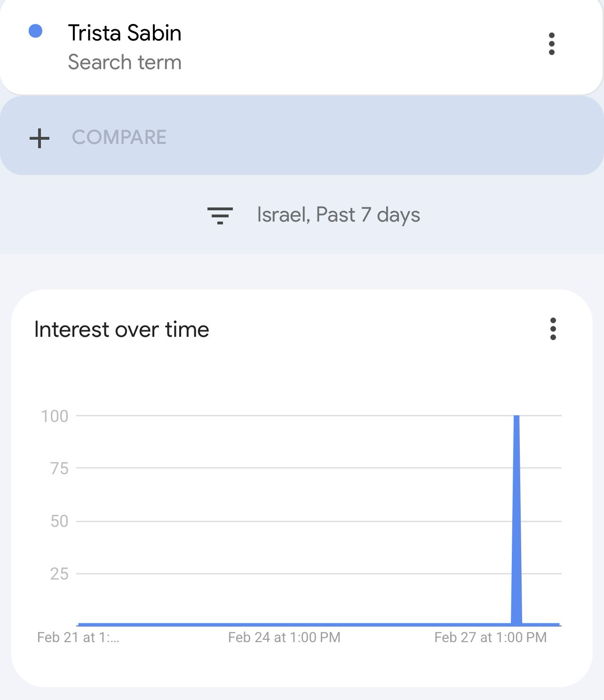
Task: Click the middle of the blue spike at 50
Action: (517, 521)
